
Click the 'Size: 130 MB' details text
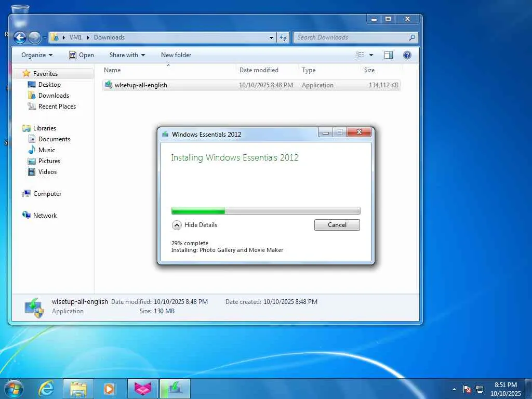tap(157, 311)
